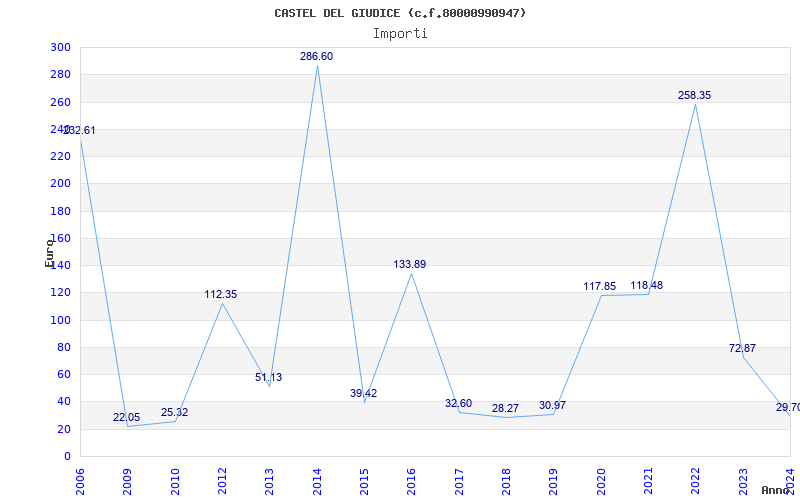Click the 39.42 data label
800x500 pixels.
coord(363,393)
